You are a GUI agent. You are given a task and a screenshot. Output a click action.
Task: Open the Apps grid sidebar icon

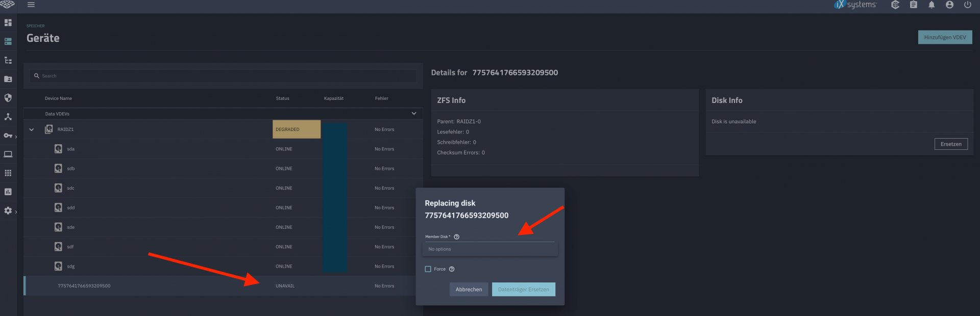click(x=8, y=173)
